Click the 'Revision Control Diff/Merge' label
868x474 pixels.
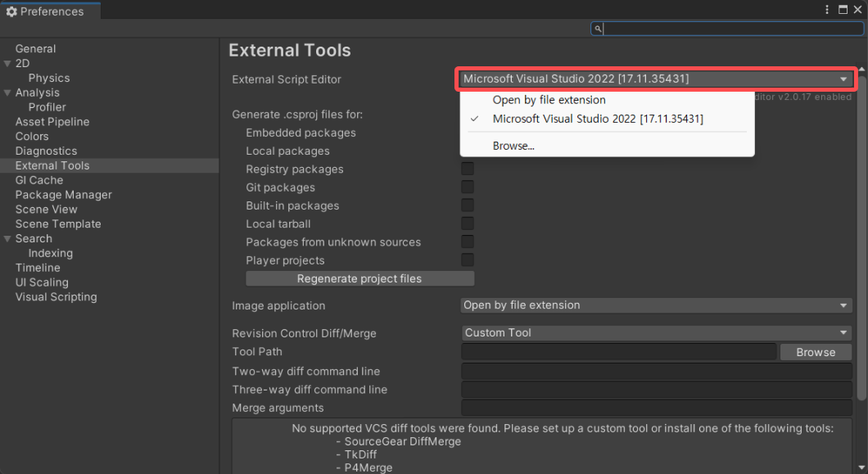point(304,333)
